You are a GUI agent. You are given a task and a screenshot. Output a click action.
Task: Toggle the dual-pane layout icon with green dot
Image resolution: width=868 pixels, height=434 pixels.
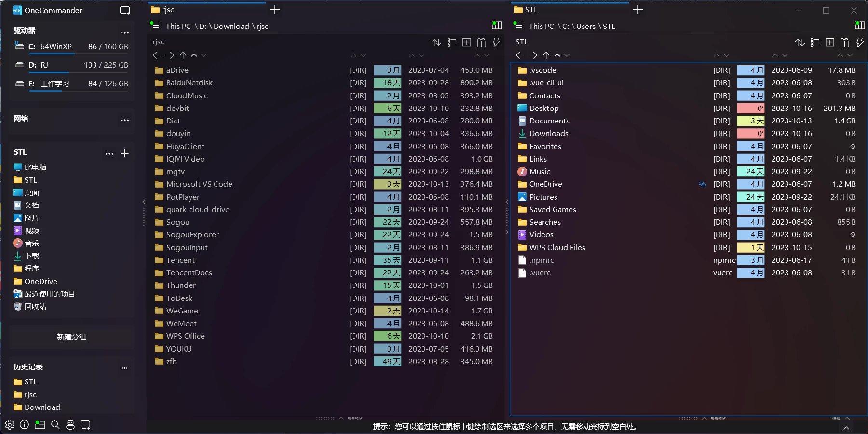[497, 25]
